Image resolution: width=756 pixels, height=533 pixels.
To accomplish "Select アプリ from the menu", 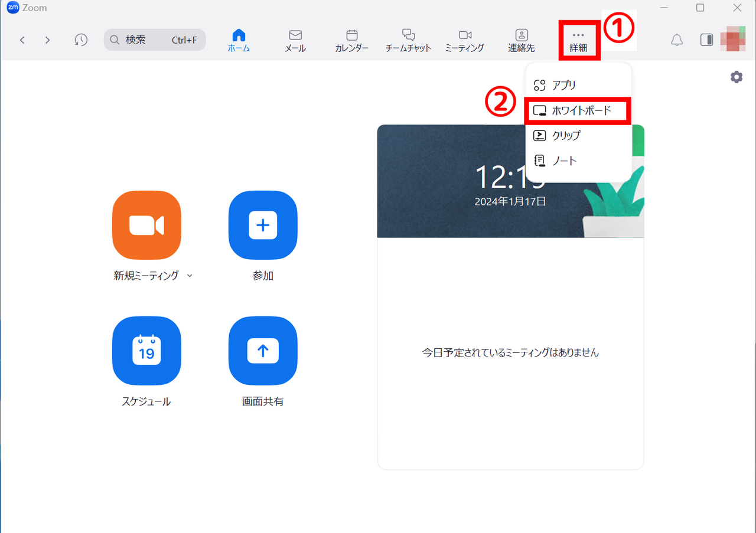I will point(579,85).
